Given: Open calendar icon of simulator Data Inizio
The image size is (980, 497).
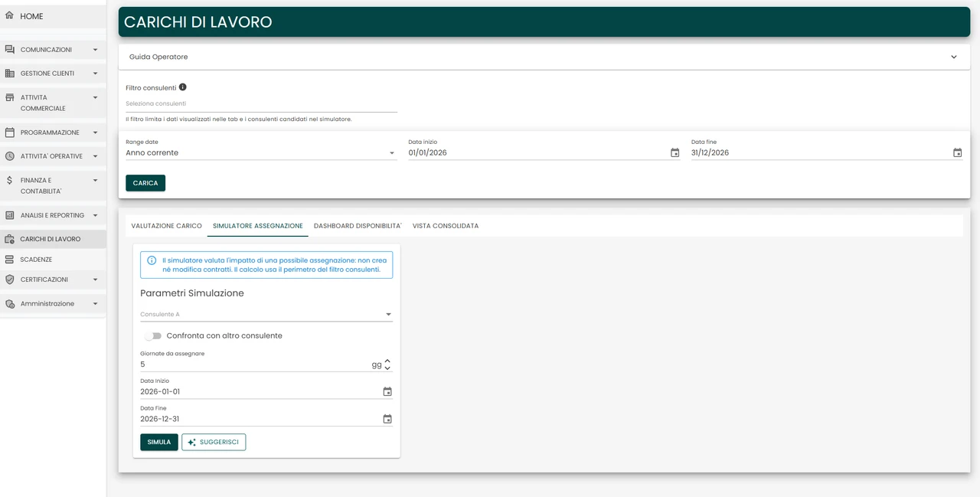Looking at the screenshot, I should coord(387,391).
